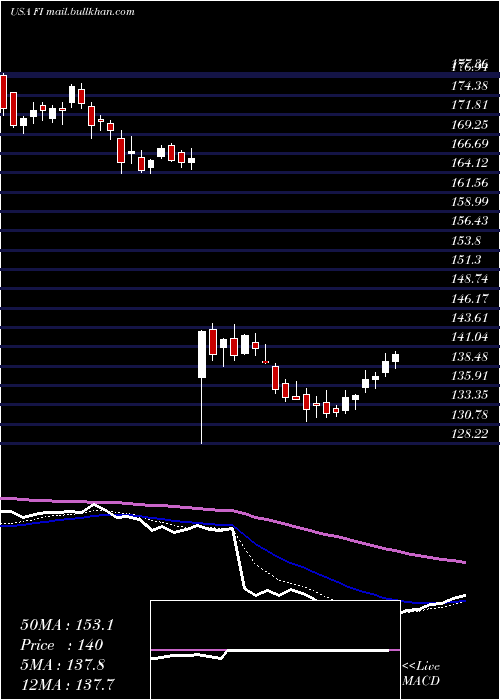
Task: Click the '50MA : 153.1' readout
Action: coord(67,625)
